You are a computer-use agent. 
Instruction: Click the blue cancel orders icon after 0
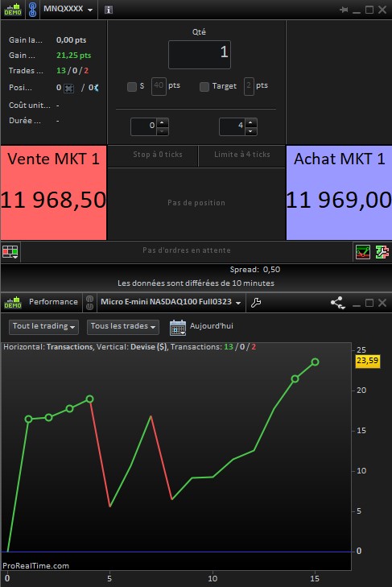pyautogui.click(x=96, y=88)
